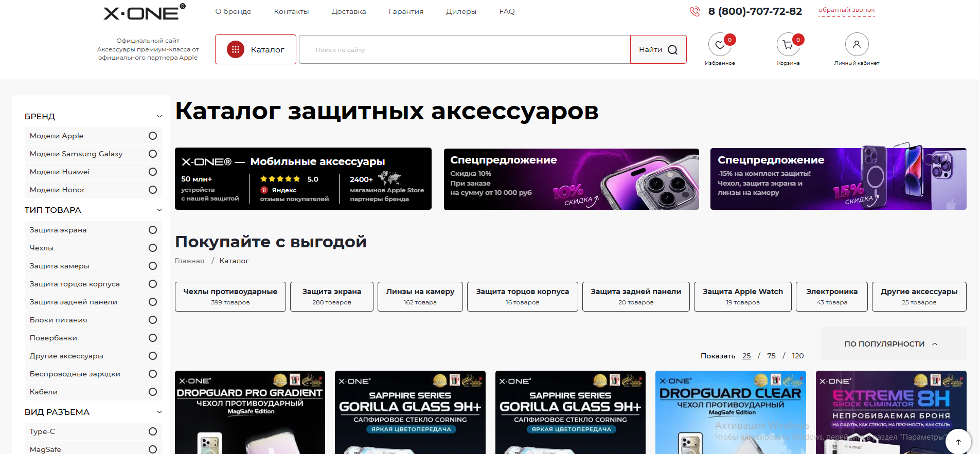Screen dimensions: 980x454
Task: Open the Мобильные аксессуары banner
Action: 303,178
